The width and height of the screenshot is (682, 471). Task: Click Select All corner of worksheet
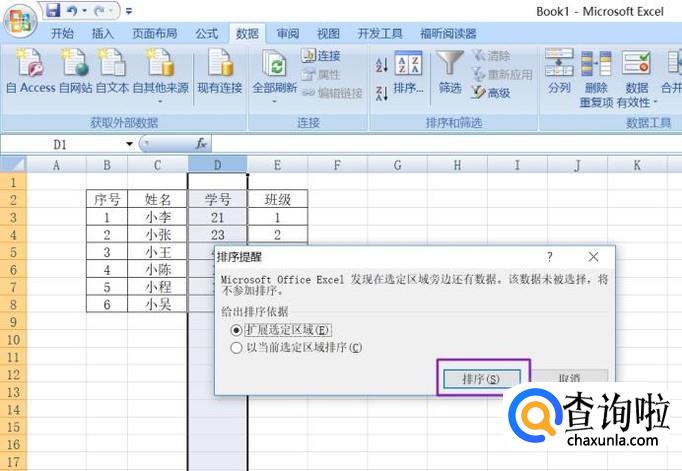(x=13, y=165)
